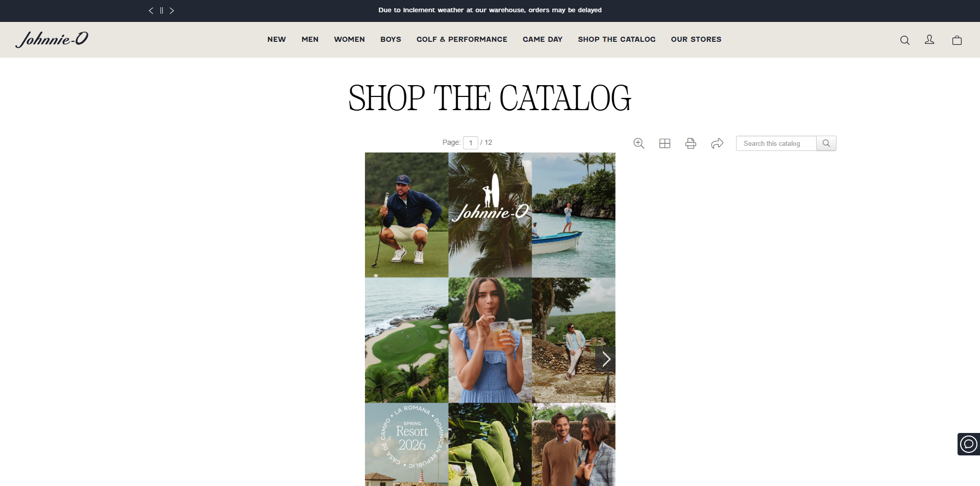Viewport: 980px width, 486px height.
Task: Open the live chat bubble
Action: [x=968, y=444]
